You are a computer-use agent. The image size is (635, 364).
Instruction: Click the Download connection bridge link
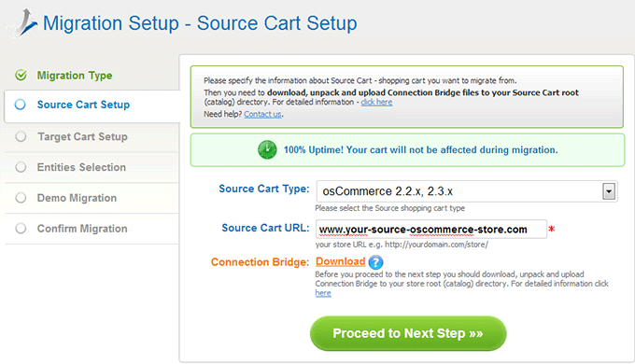(x=341, y=261)
